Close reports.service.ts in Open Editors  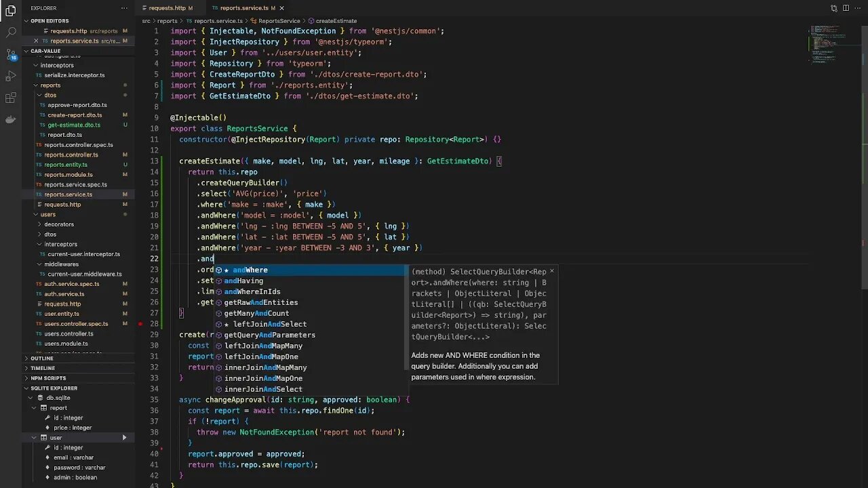36,41
